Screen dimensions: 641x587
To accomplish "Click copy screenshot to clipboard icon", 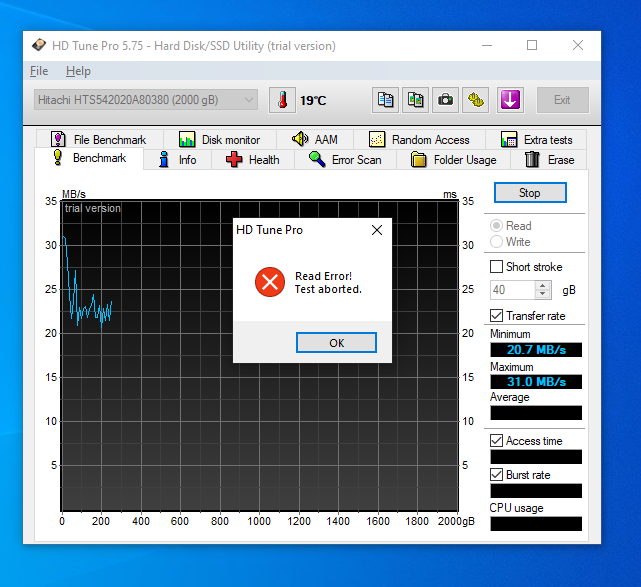I will point(415,100).
